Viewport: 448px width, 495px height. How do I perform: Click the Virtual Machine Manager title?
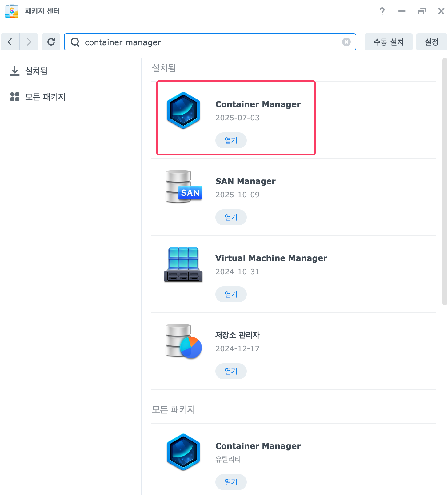click(x=271, y=258)
